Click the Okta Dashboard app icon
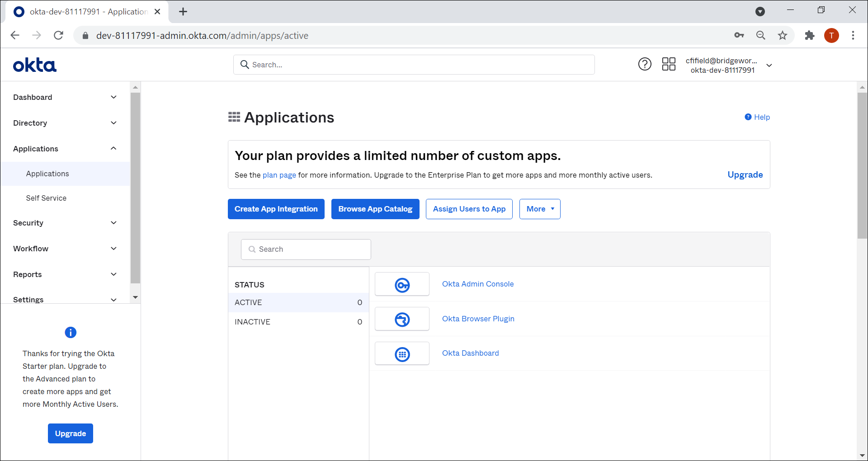Viewport: 868px width, 461px height. [402, 353]
